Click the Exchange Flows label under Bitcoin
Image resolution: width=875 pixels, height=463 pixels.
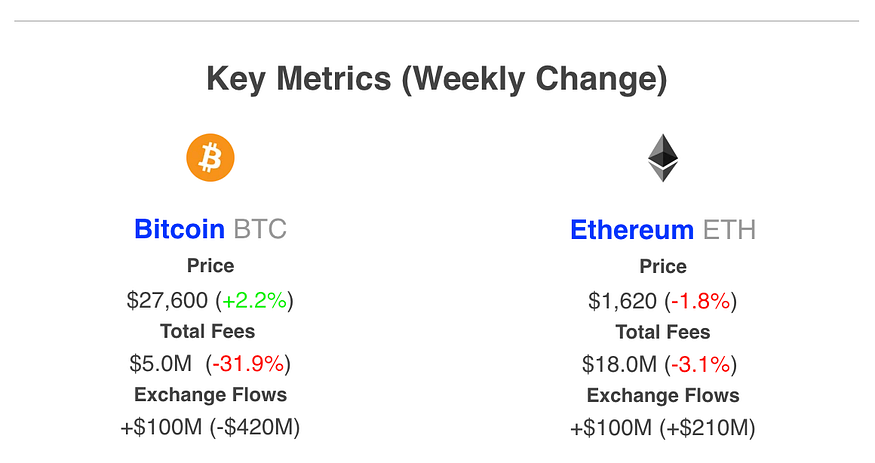pos(210,394)
